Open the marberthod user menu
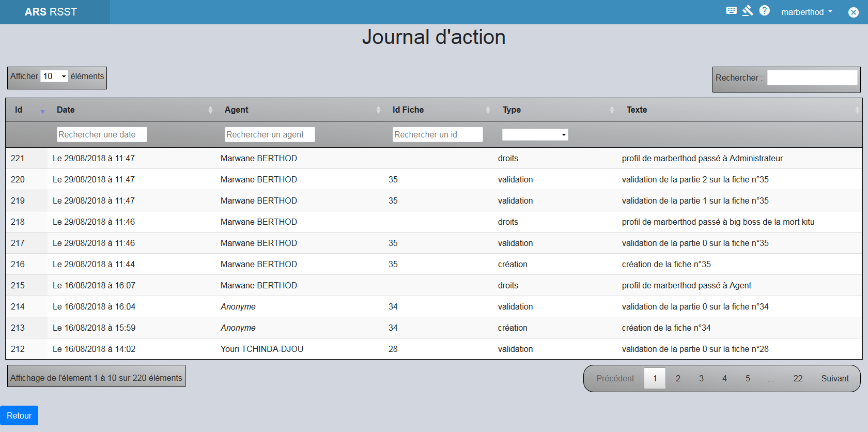The height and width of the screenshot is (432, 868). click(x=807, y=12)
